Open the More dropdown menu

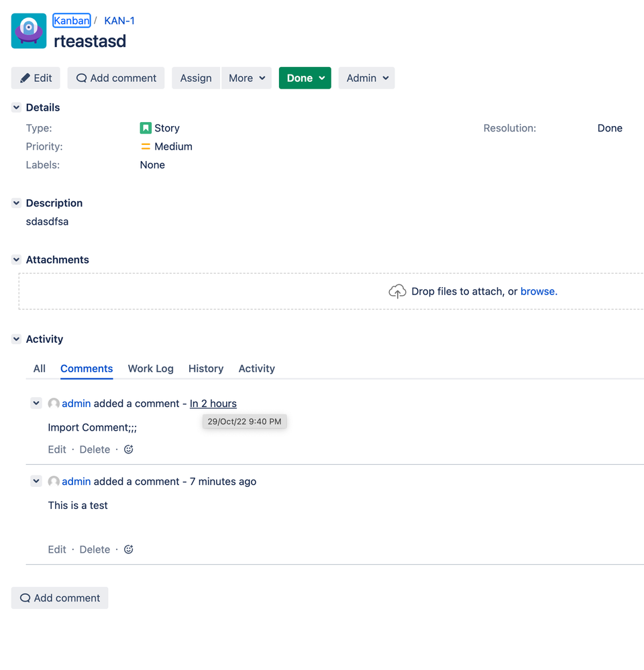pos(246,77)
